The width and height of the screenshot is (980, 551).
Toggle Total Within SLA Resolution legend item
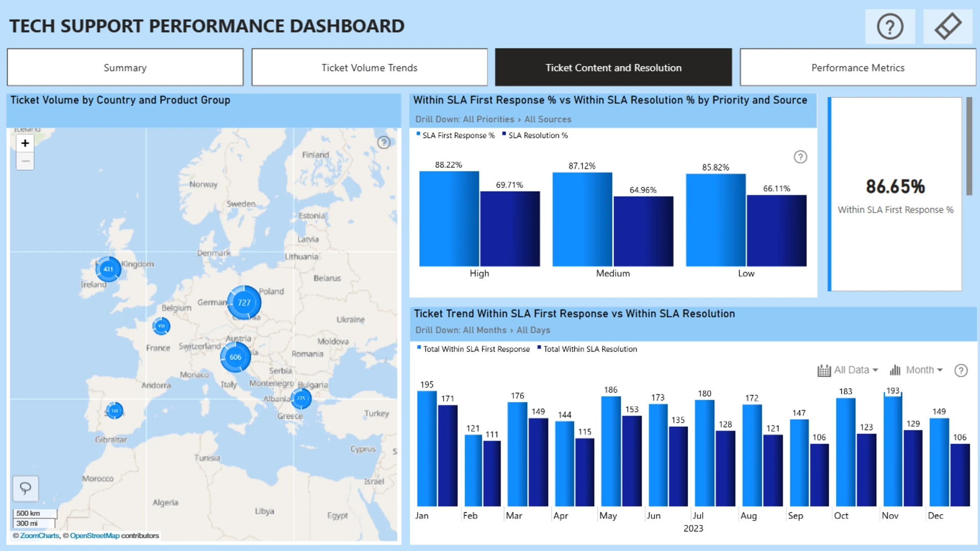click(x=587, y=349)
